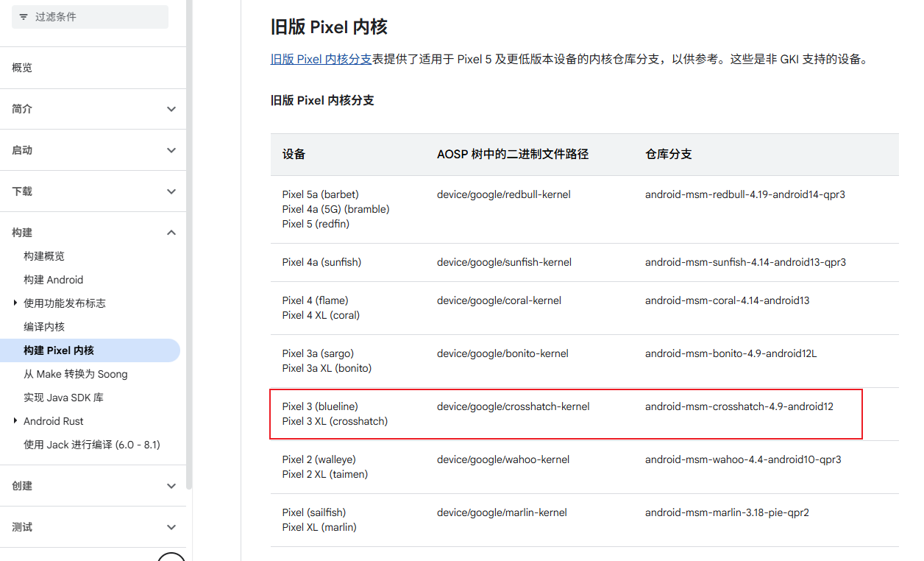Open 实现 Java SDK 库 entry
The height and width of the screenshot is (561, 924).
pyautogui.click(x=63, y=398)
